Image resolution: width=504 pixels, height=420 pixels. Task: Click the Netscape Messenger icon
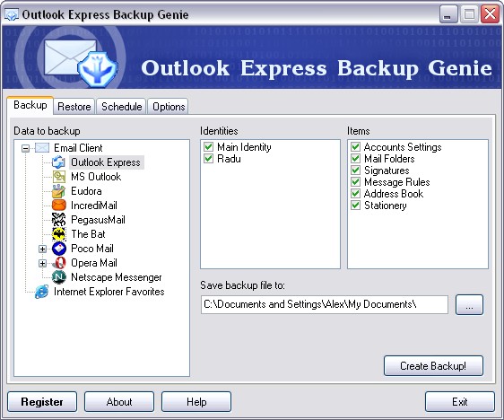pyautogui.click(x=59, y=277)
